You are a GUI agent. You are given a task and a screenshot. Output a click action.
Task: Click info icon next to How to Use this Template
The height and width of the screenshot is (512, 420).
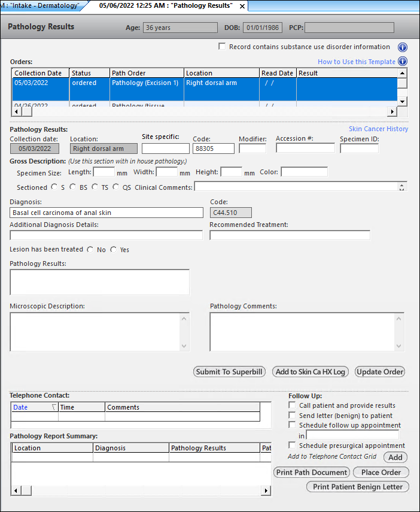click(x=403, y=62)
